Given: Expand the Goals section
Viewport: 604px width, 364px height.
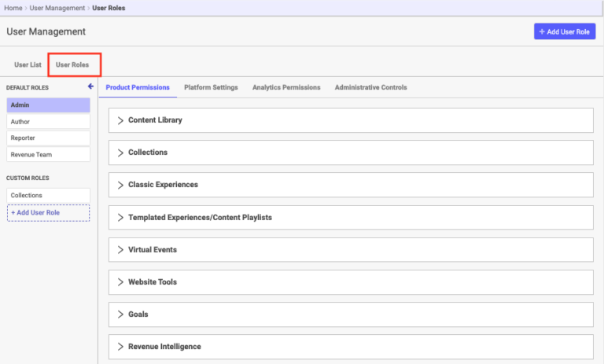Looking at the screenshot, I should pyautogui.click(x=351, y=314).
